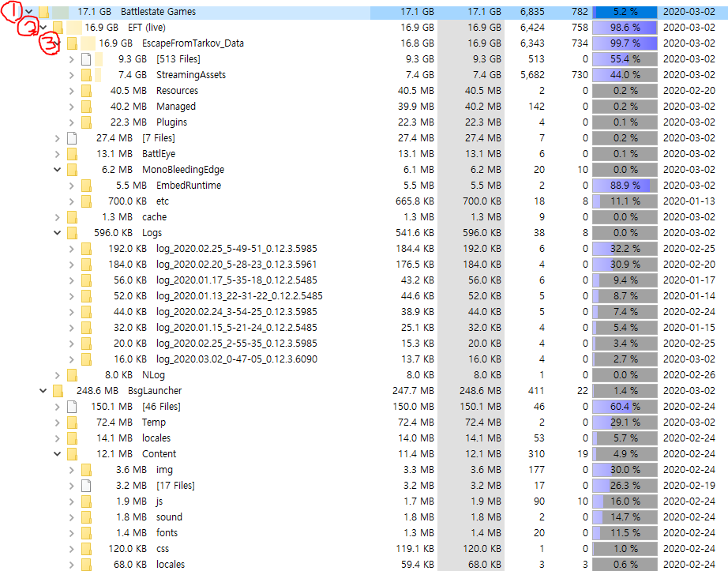Click the img folder icon
The image size is (728, 571).
[x=86, y=469]
